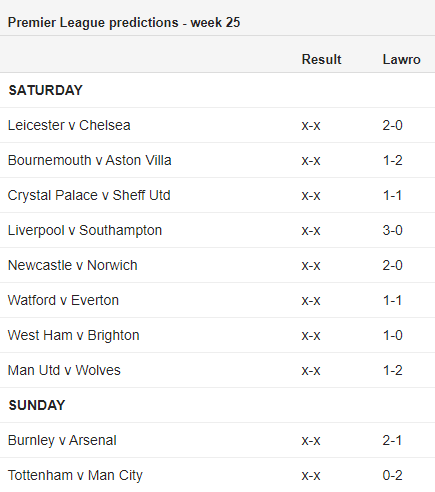
Task: Click the Result column header
Action: 321,59
